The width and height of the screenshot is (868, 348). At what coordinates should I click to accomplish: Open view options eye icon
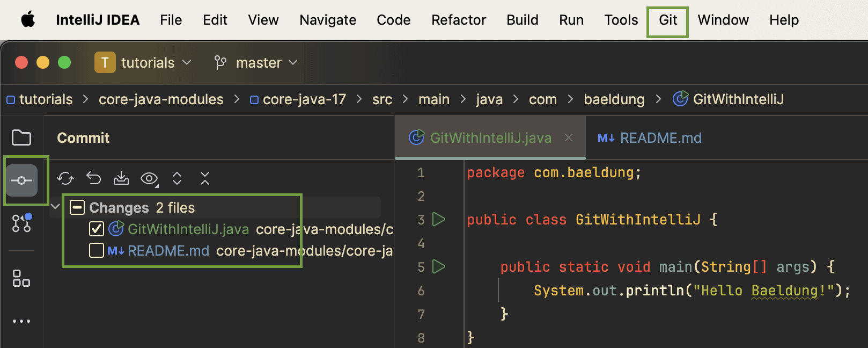149,178
